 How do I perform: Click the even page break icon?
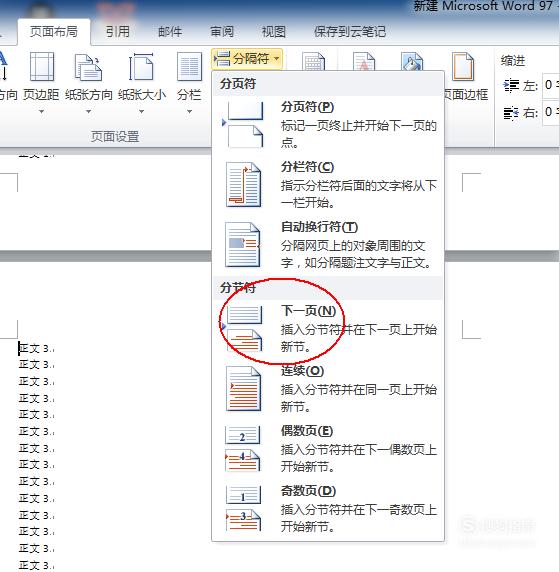pos(243,449)
